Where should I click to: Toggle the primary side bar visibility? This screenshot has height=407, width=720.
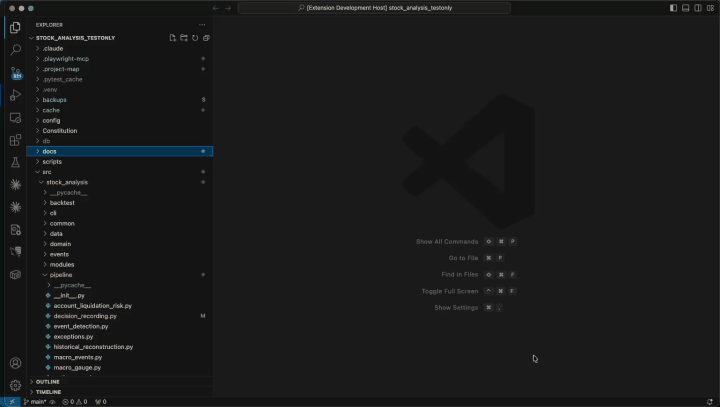point(673,8)
